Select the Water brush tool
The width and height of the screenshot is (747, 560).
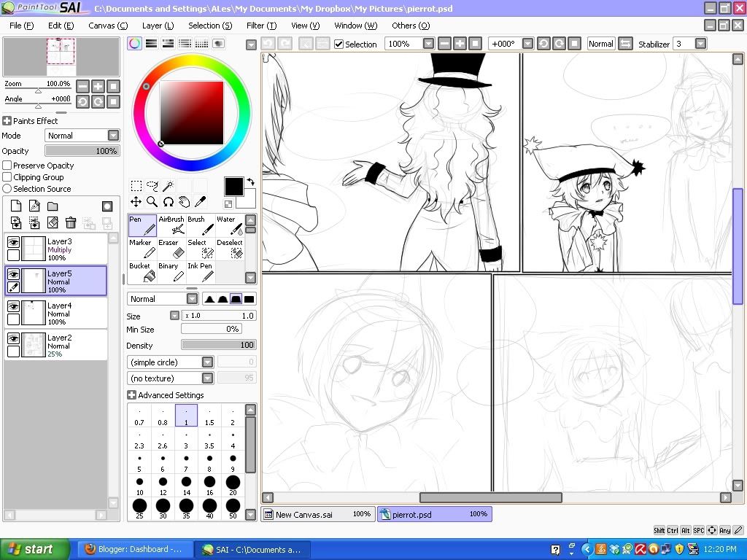[229, 226]
